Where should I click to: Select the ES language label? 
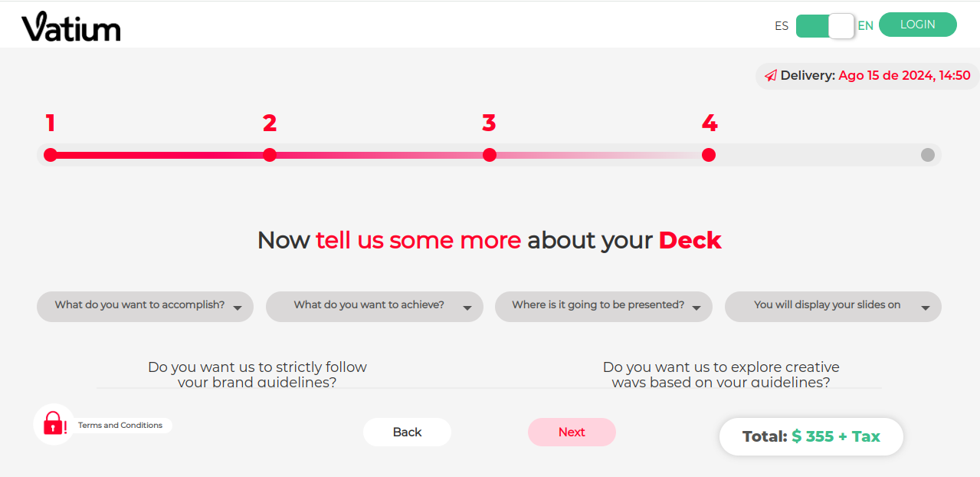(782, 25)
